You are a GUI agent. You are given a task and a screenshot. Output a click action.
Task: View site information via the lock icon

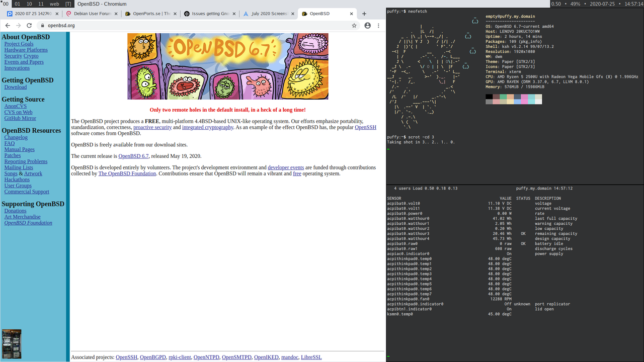(x=43, y=26)
